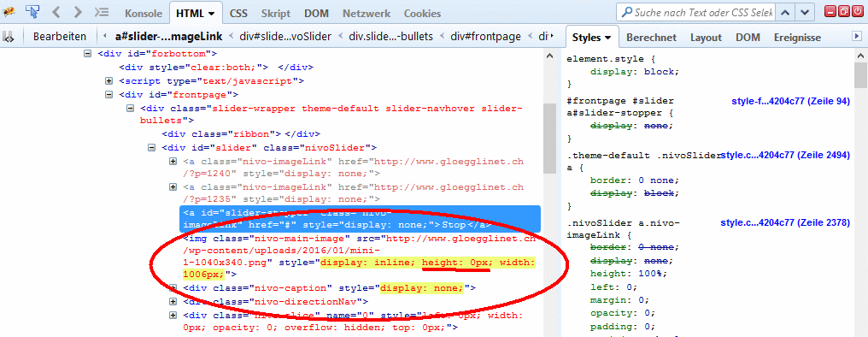Screen dimensions: 868x337
Task: Open style.c...4204c77 (Zeile 2494) source link
Action: [x=784, y=155]
